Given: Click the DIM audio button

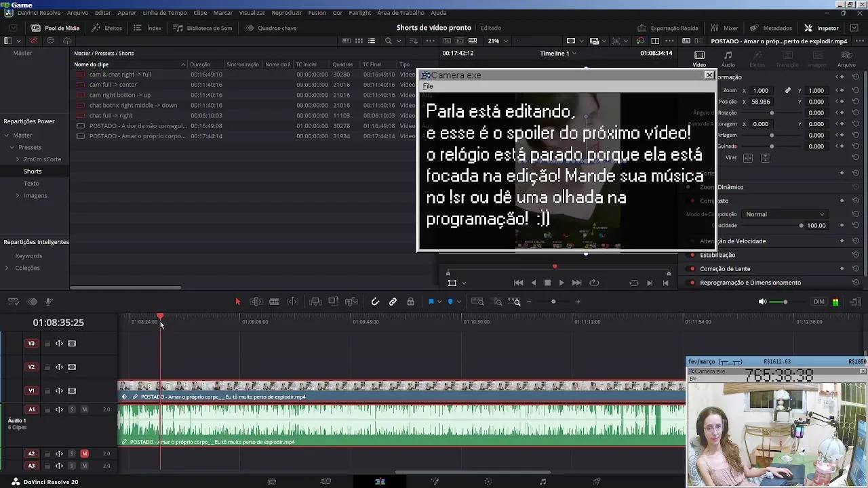Looking at the screenshot, I should coord(819,302).
